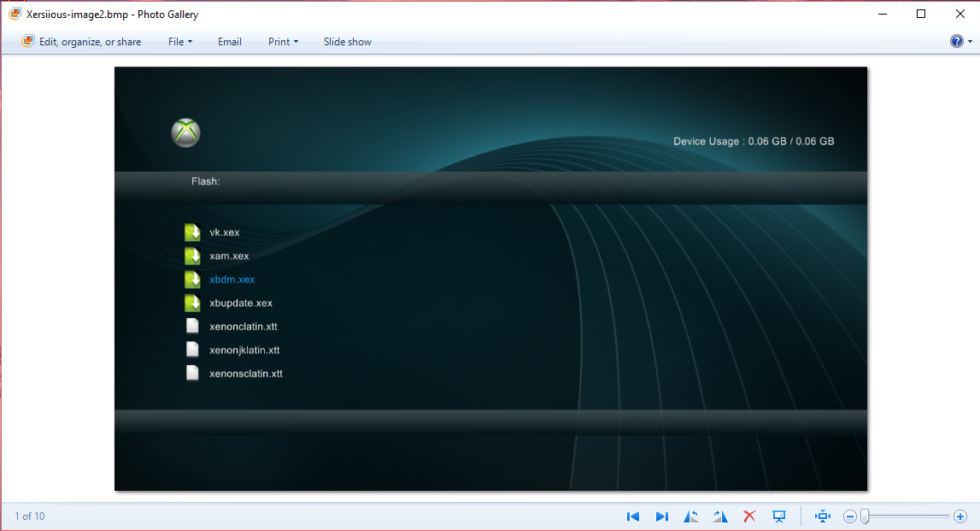Click the xbupdate.xex file name
This screenshot has height=531, width=980.
[241, 303]
